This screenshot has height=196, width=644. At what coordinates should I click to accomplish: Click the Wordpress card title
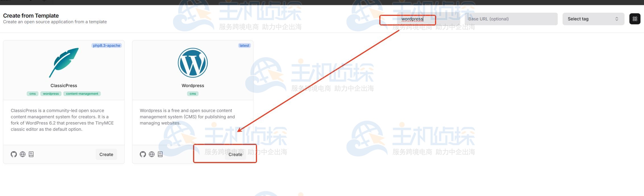(x=193, y=85)
